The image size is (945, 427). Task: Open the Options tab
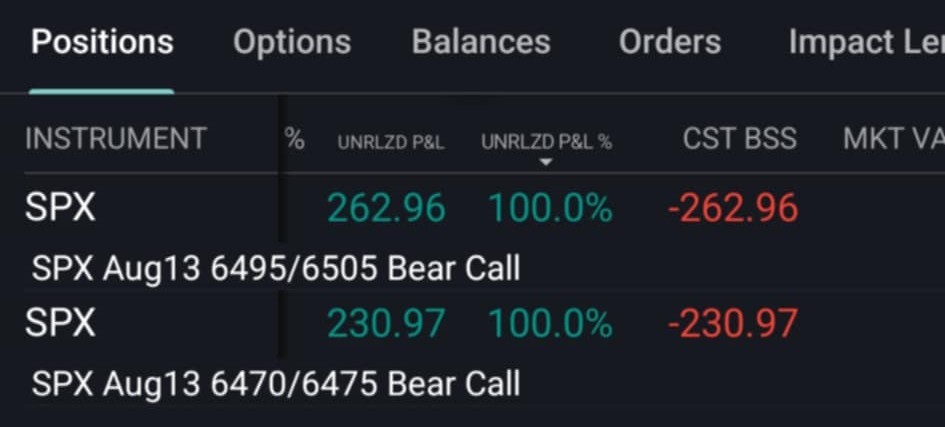(292, 43)
